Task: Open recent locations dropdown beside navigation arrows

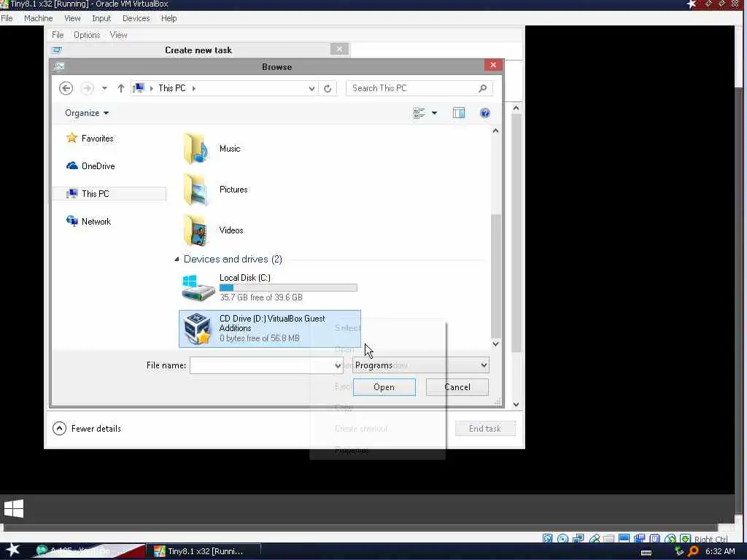Action: click(x=104, y=88)
